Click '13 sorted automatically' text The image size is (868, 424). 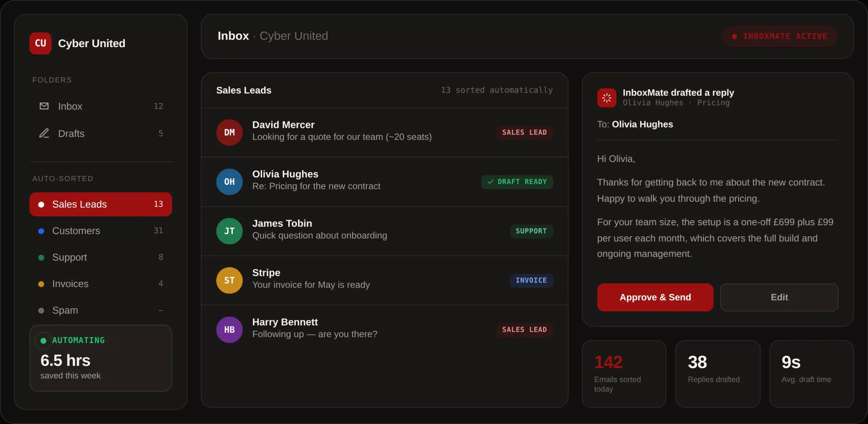497,90
